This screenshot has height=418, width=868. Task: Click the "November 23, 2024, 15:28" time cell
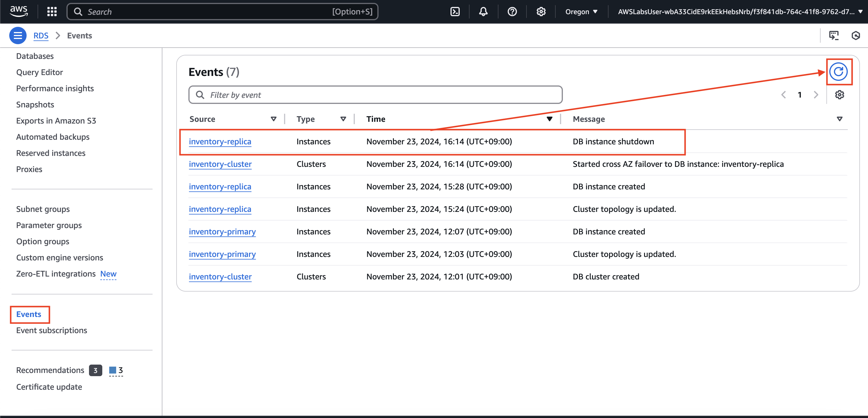439,187
